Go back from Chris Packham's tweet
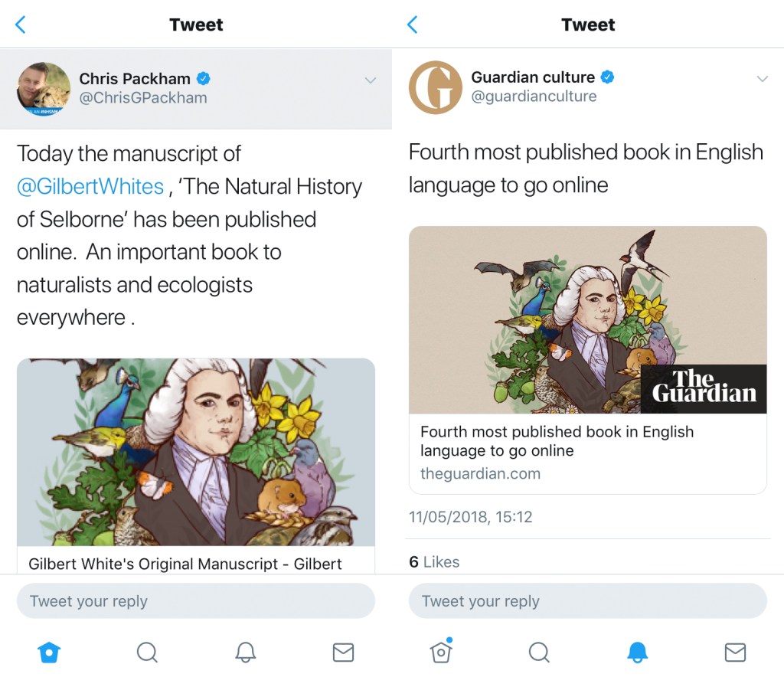 [x=21, y=25]
